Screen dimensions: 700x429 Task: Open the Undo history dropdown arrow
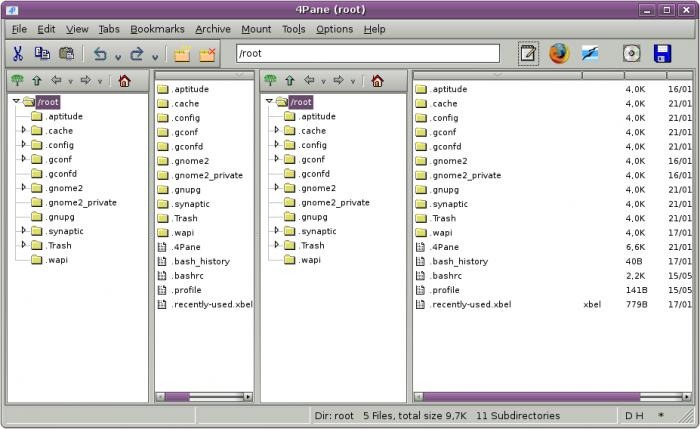click(x=118, y=57)
